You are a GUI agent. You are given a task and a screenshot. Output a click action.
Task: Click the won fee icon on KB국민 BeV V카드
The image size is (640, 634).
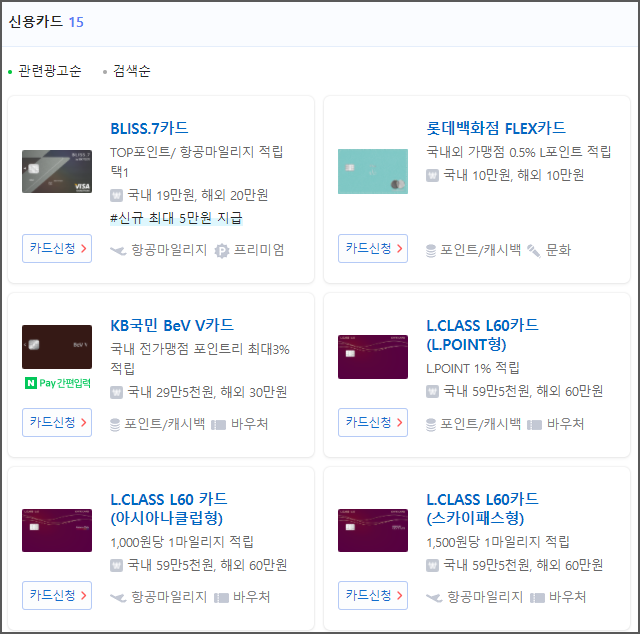tap(116, 393)
